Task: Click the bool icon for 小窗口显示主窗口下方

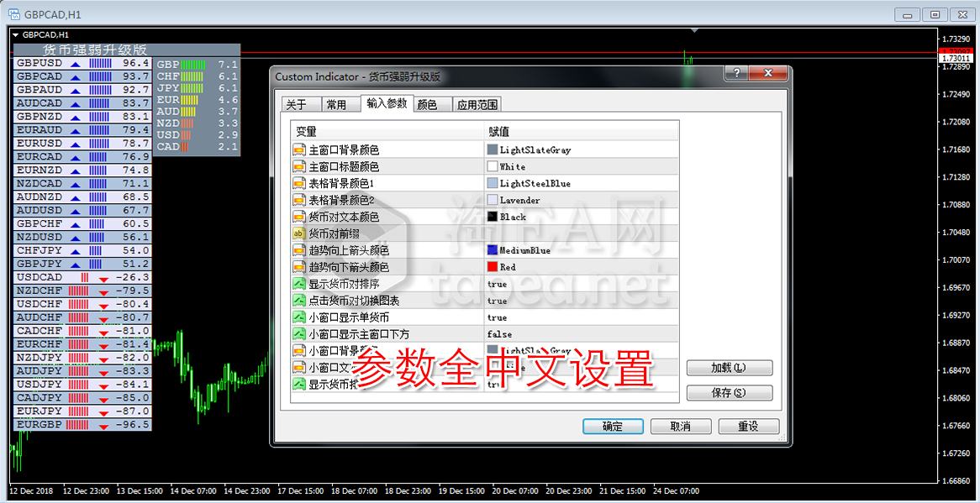Action: 298,334
